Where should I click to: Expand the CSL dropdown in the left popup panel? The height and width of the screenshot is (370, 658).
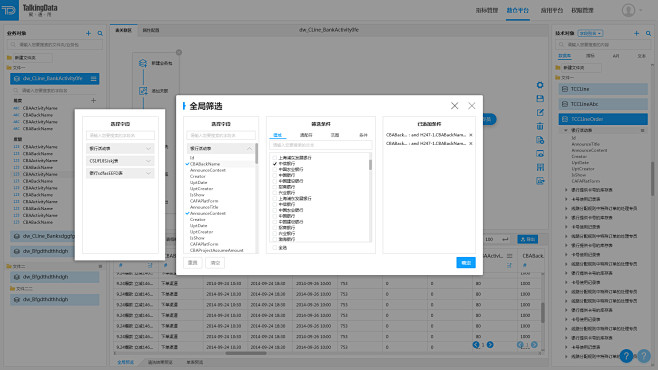coord(149,161)
